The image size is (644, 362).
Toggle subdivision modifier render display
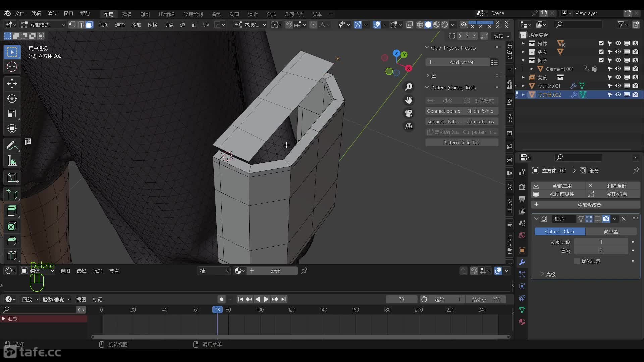point(606,219)
